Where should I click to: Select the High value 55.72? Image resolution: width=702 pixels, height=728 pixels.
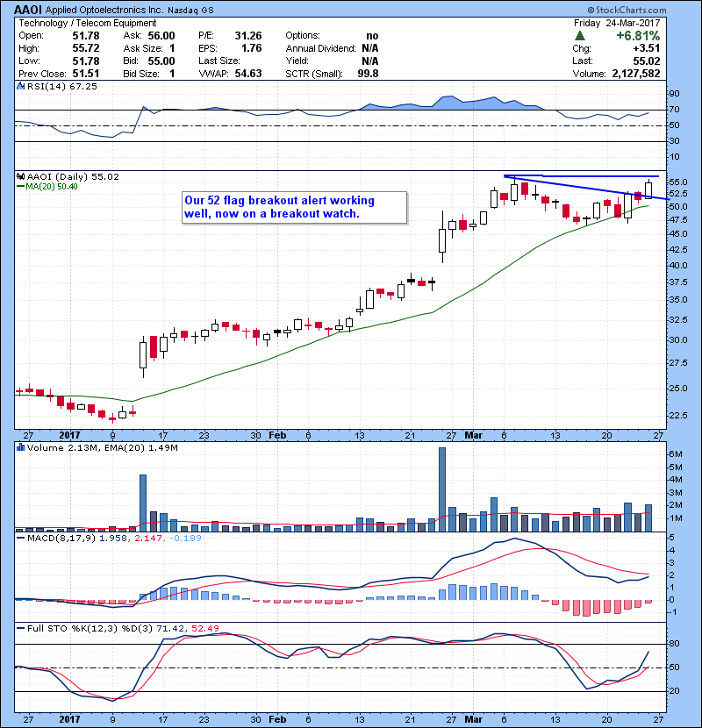(86, 48)
